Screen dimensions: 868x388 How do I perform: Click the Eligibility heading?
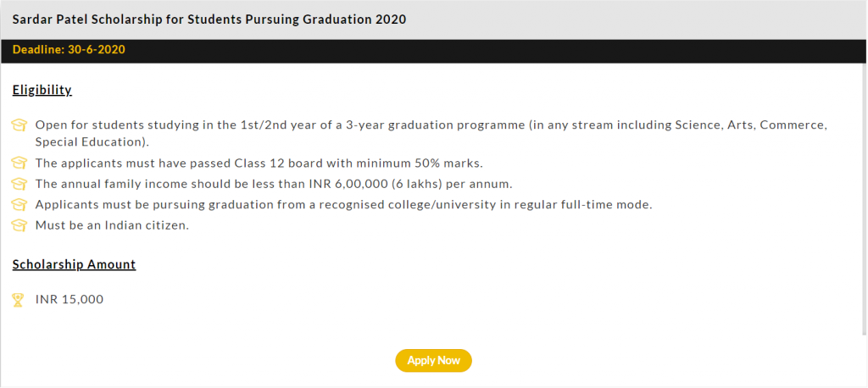click(x=42, y=90)
